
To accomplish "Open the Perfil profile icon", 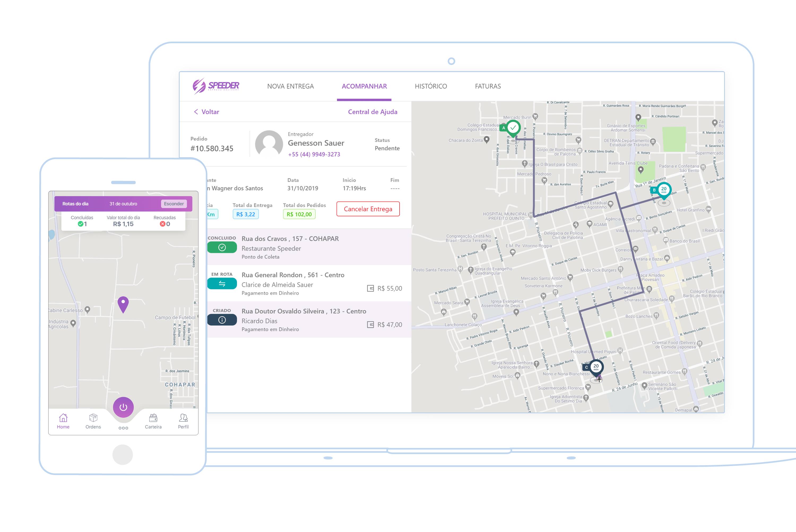I will [183, 418].
